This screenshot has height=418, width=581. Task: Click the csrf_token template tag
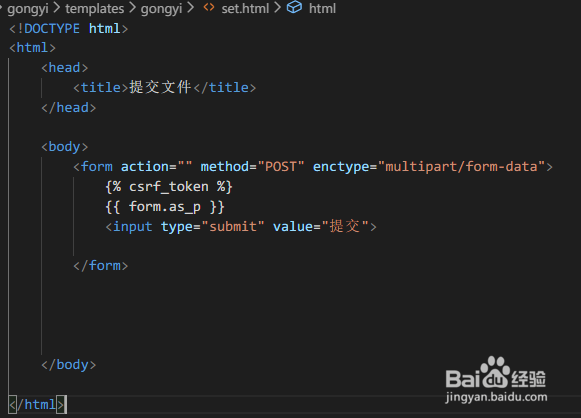(169, 187)
